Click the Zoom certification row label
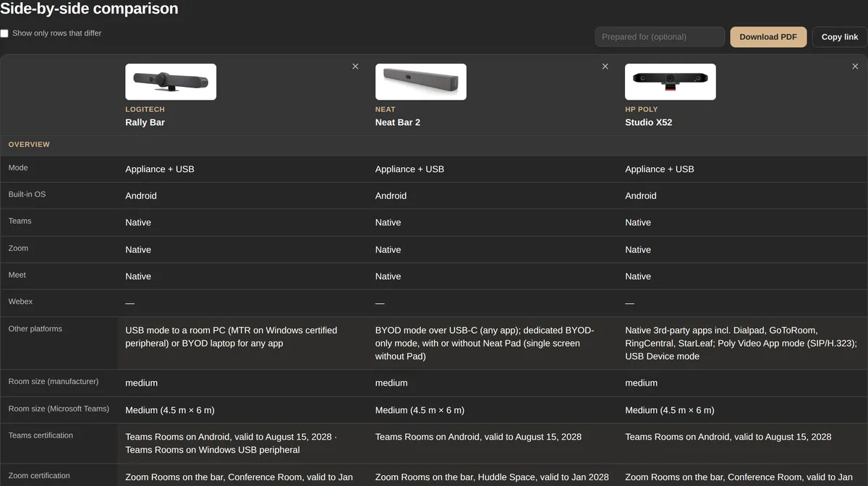Viewport: 868px width, 486px height. (39, 476)
